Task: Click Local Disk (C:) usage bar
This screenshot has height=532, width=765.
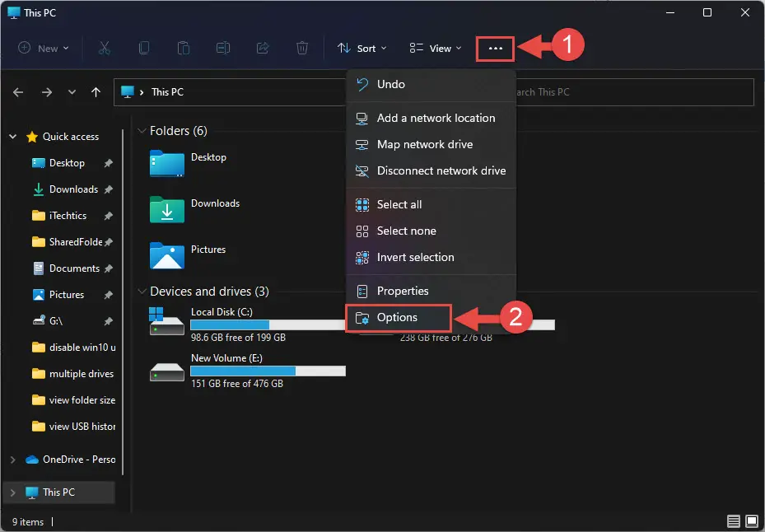Action: coord(268,325)
